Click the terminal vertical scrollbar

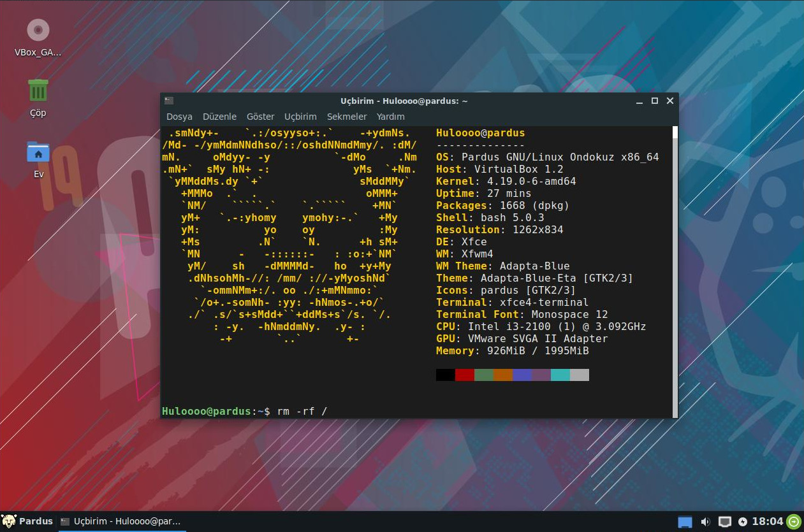(x=675, y=271)
